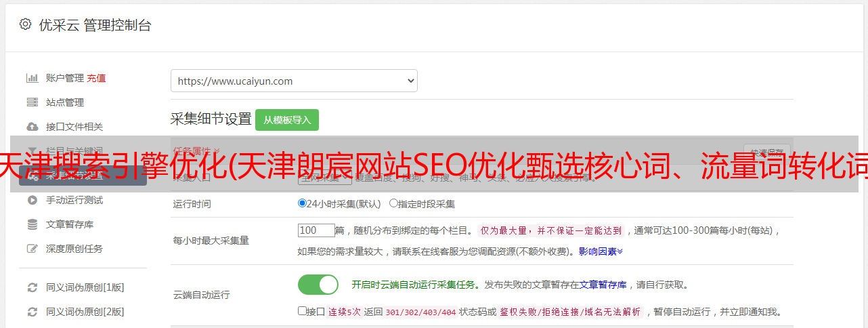Screen dimensions: 868x328
Task: Open 深度原创任务 menu entry
Action: (74, 249)
